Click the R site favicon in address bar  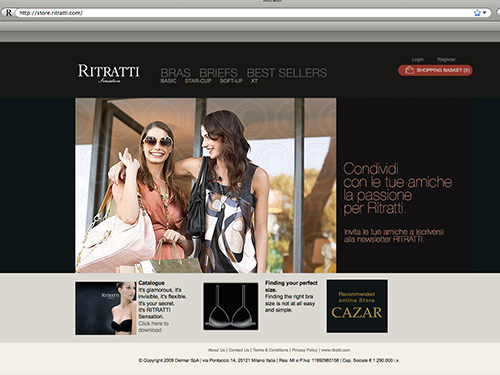tap(9, 13)
